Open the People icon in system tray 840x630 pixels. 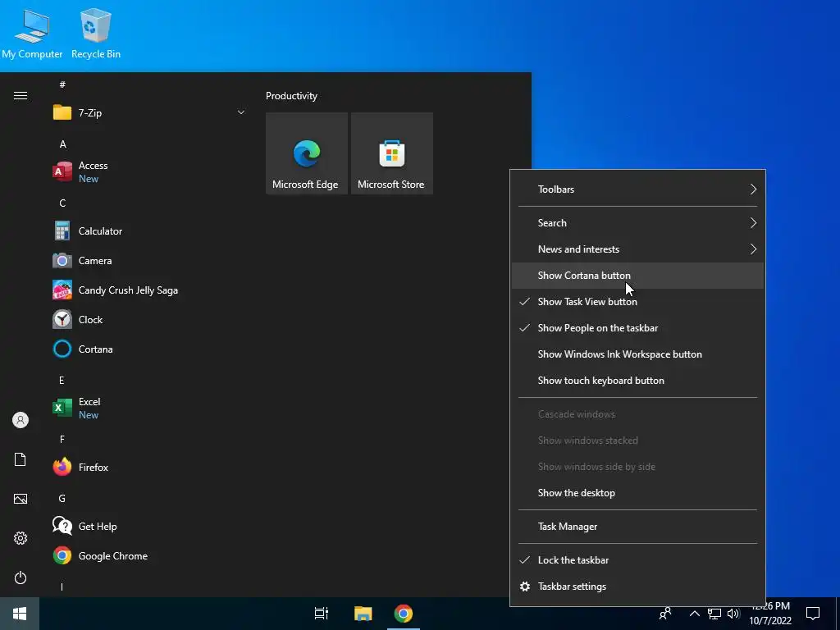click(665, 614)
